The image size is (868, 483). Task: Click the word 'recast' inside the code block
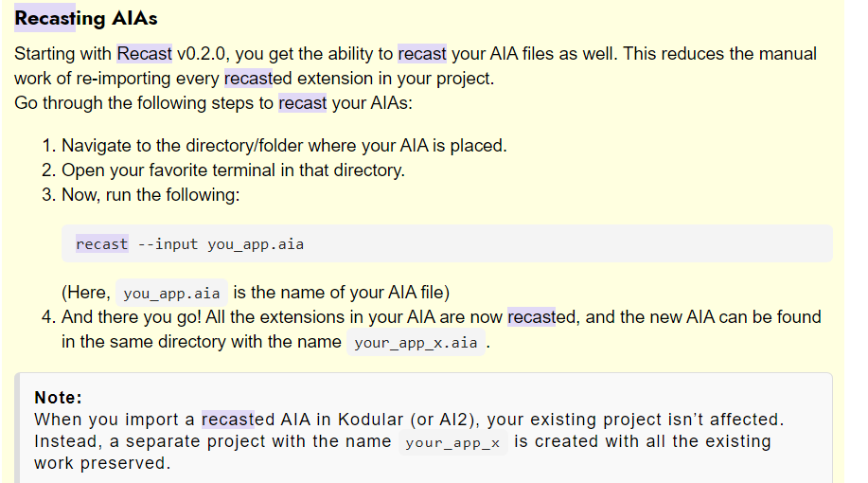pyautogui.click(x=102, y=243)
